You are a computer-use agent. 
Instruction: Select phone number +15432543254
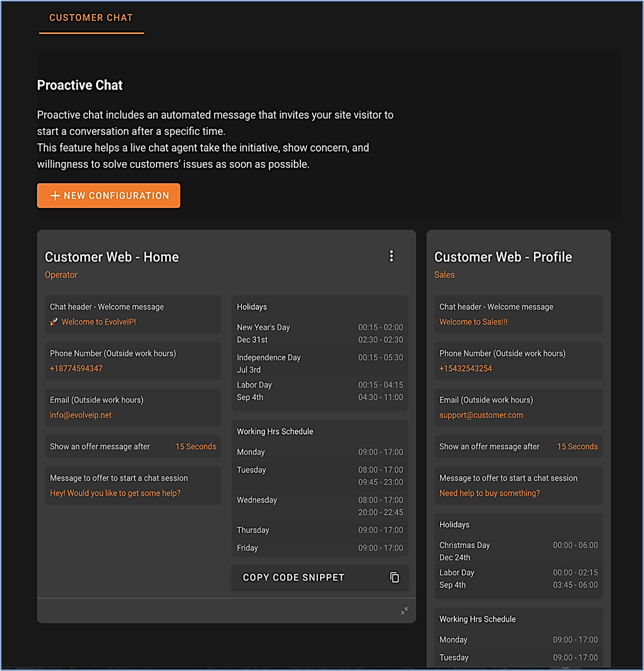coord(466,369)
